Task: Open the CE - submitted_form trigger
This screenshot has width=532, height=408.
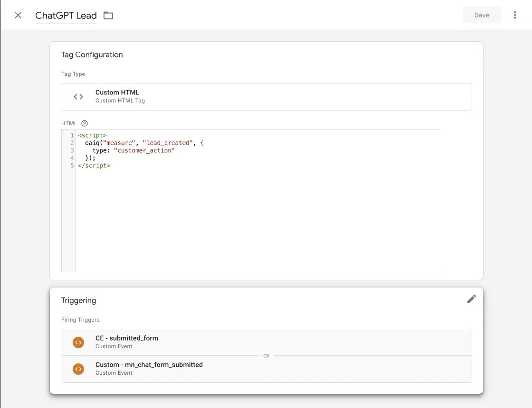Action: [x=266, y=342]
